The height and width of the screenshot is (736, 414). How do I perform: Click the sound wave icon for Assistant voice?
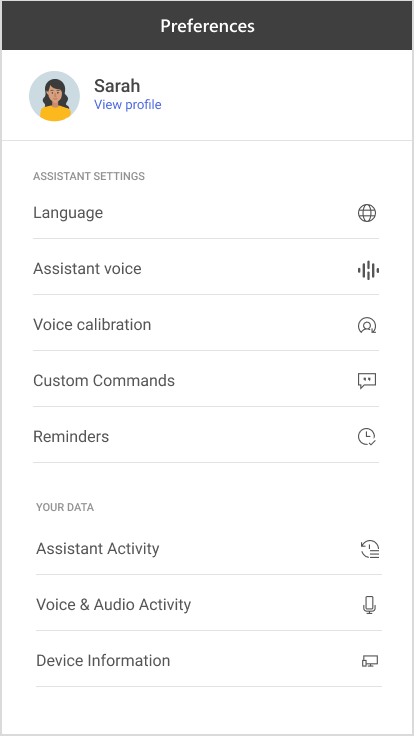coord(368,270)
